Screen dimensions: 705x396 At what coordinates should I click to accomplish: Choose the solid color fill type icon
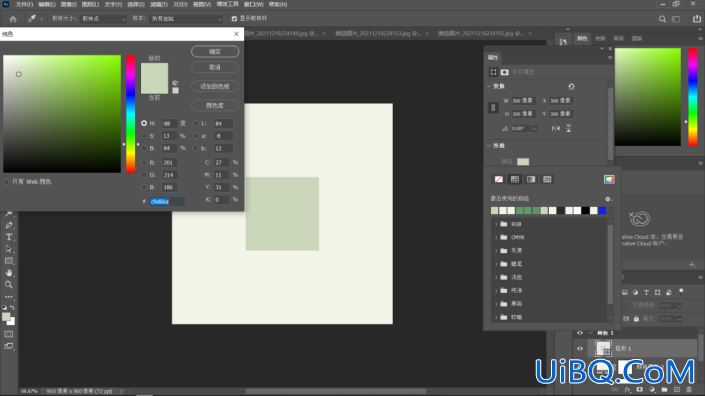coord(515,179)
